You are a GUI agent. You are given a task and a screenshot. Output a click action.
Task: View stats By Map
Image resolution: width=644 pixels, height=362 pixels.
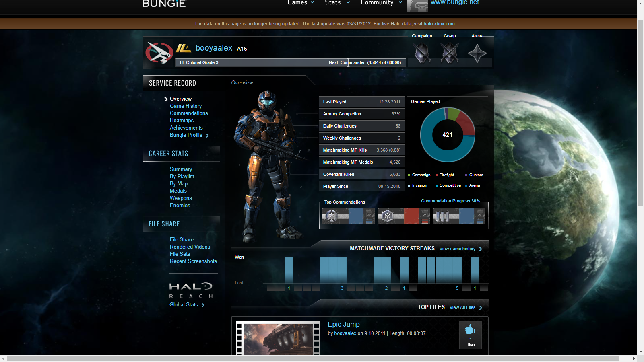[x=179, y=183]
